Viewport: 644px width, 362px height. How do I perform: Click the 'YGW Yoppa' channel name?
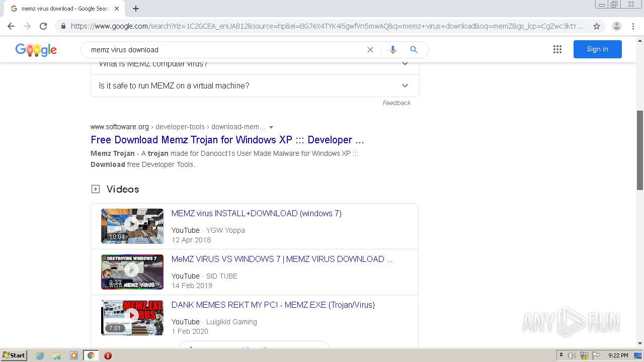tap(225, 230)
